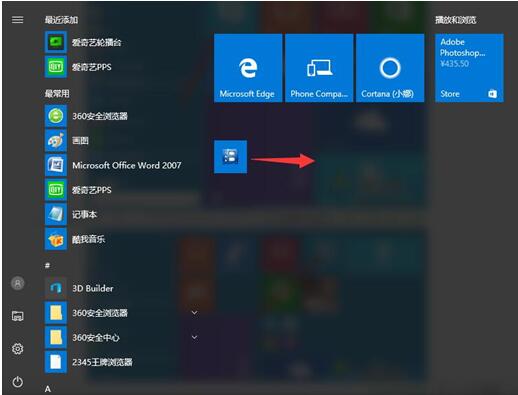Click the ¥435.50 price on Photoshop tile
Viewport: 518px width, 395px height.
click(x=454, y=63)
